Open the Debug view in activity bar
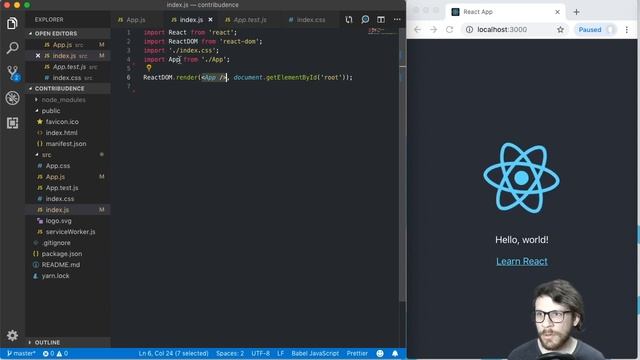640x360 pixels. coord(12,98)
